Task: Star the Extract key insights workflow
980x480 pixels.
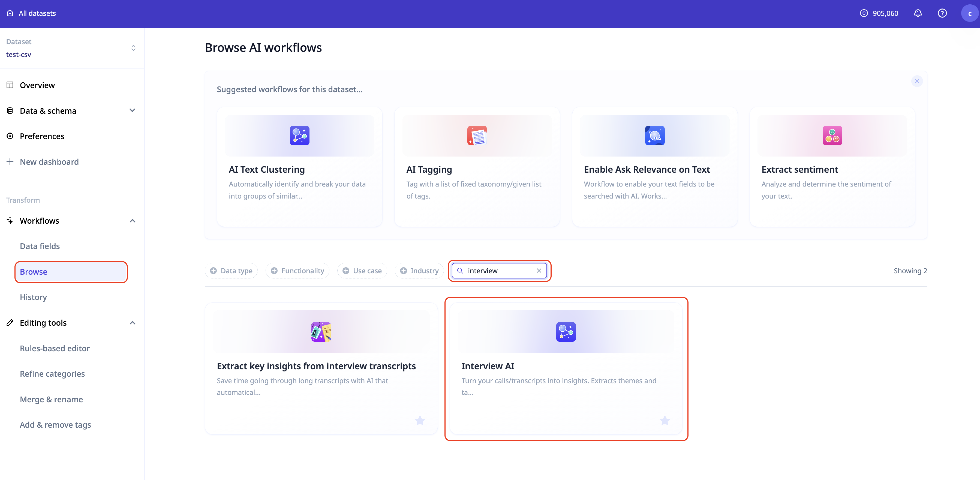Action: point(420,420)
